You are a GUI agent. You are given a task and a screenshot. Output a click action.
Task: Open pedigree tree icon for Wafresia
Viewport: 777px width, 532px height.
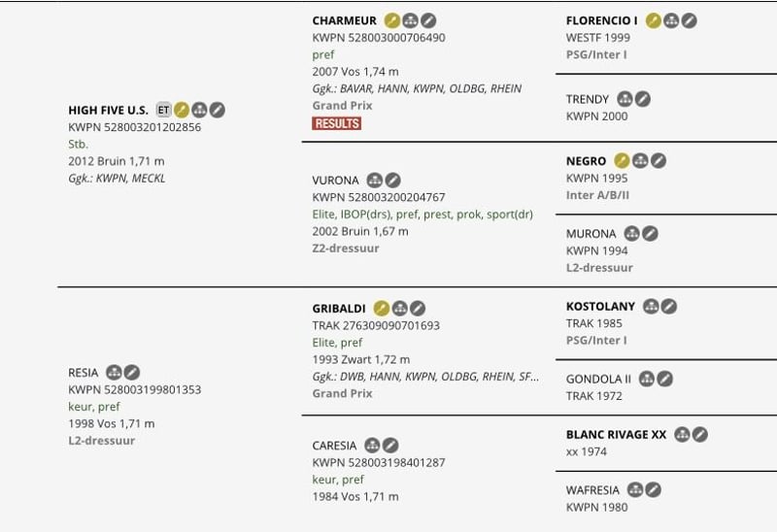tap(635, 490)
